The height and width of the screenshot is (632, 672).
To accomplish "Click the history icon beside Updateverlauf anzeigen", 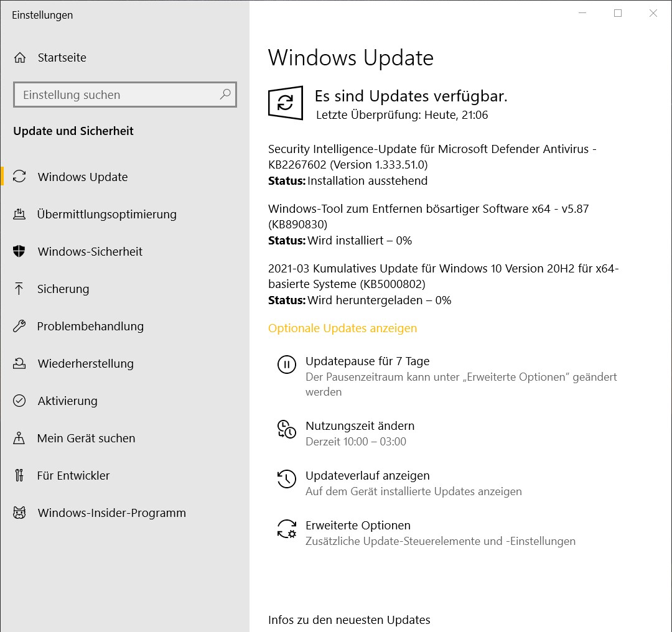I will point(287,479).
